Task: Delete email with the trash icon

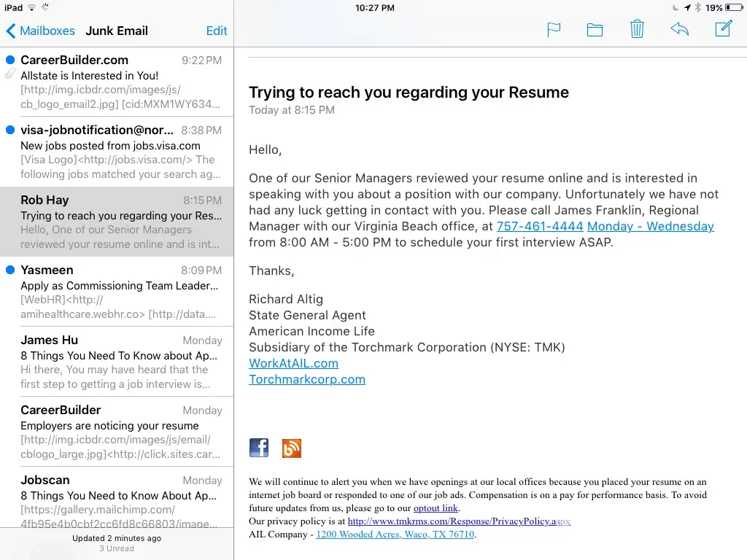Action: (x=637, y=30)
